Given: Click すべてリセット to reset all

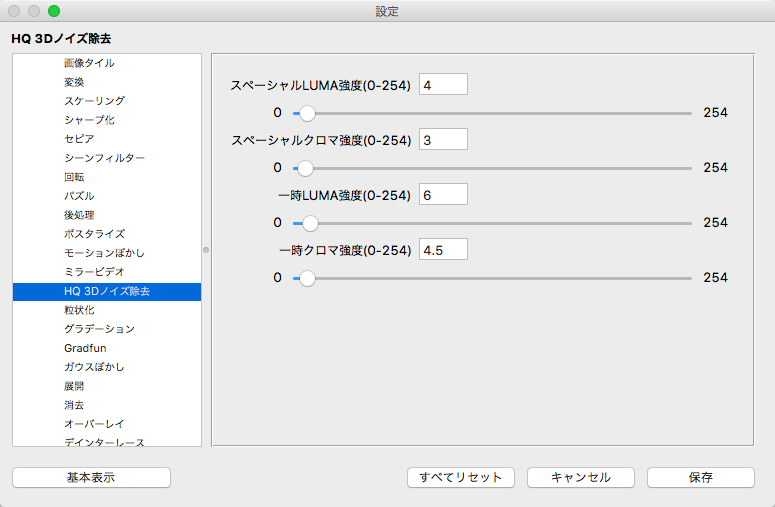Looking at the screenshot, I should pos(461,477).
